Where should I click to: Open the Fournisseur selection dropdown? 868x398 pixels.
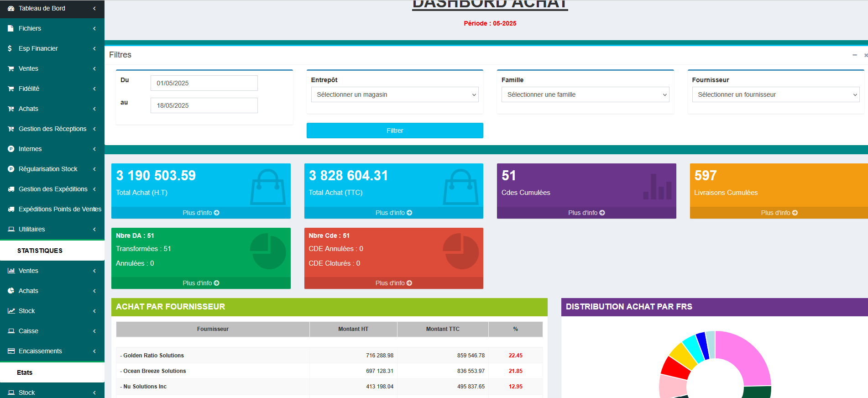pos(775,94)
